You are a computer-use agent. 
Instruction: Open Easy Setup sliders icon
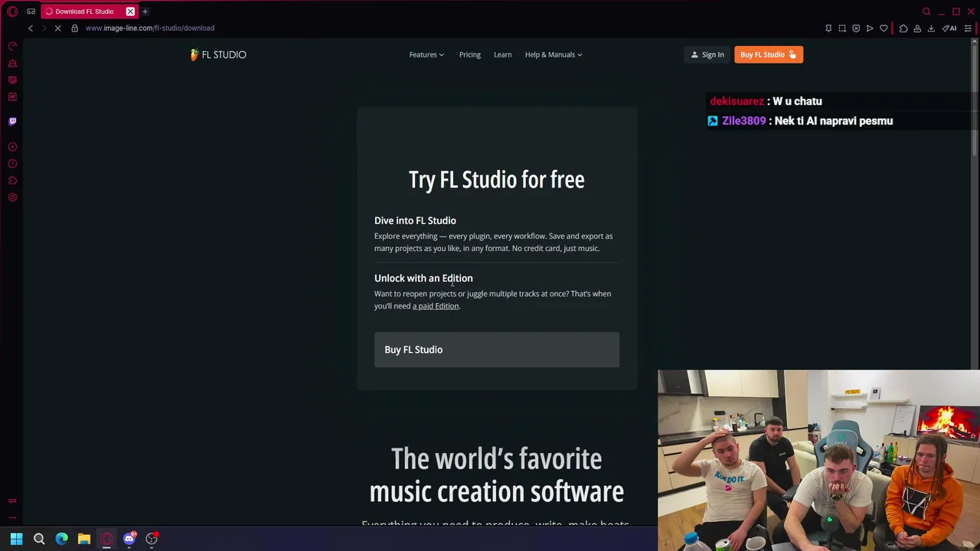968,28
